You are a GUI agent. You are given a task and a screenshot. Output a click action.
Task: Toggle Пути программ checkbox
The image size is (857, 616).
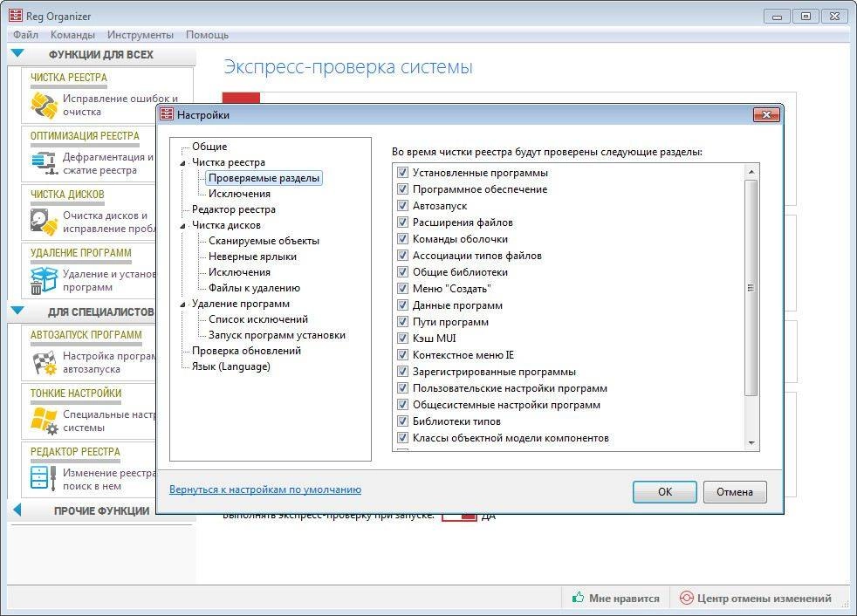tap(403, 321)
